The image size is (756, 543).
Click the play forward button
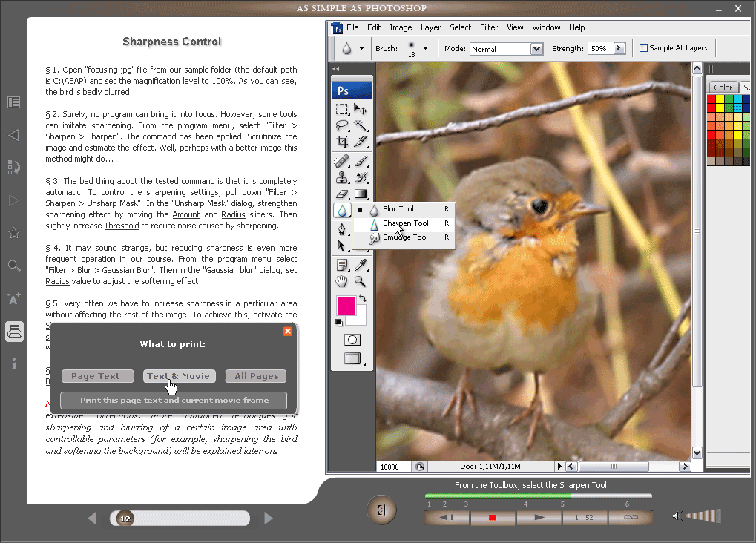539,518
